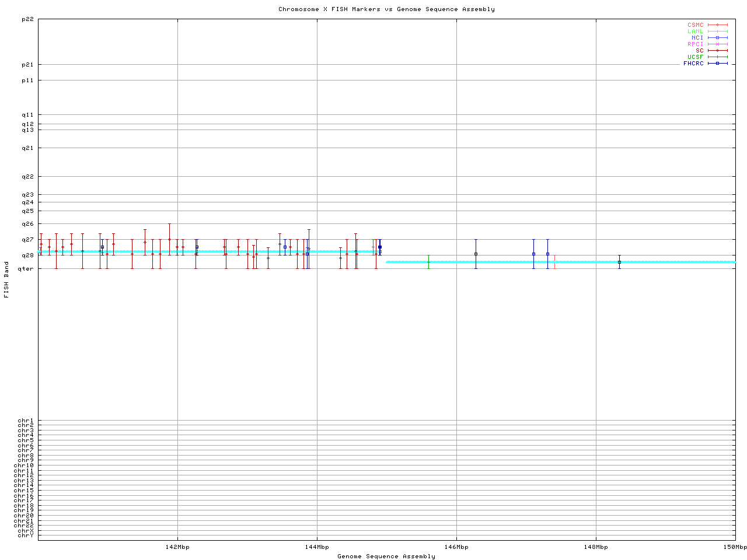Select the 146Mbp x-axis tick label
The image size is (747, 560).
[x=456, y=547]
